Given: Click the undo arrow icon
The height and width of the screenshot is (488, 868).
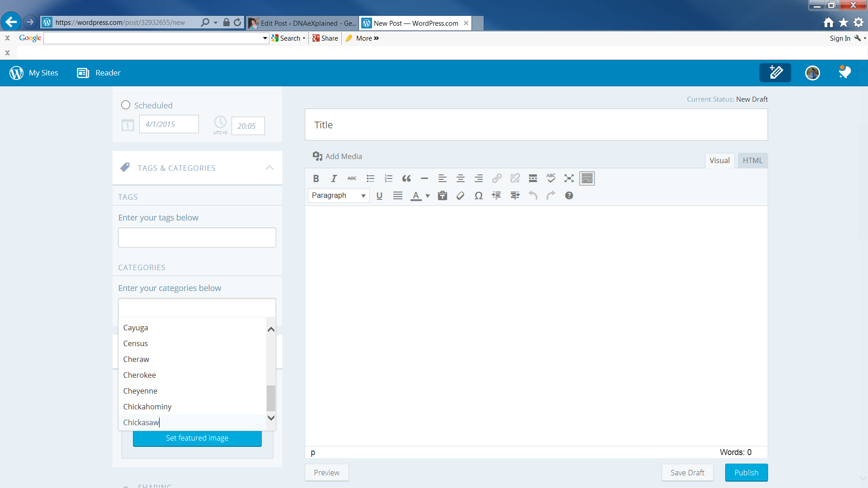Looking at the screenshot, I should tap(533, 196).
